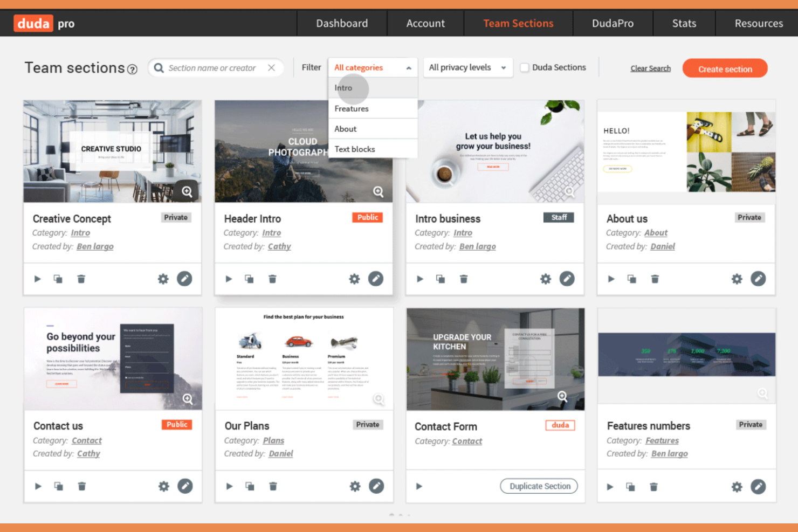The width and height of the screenshot is (798, 532).
Task: Zoom the Upgrade Your Kitchen thumbnail magnifier
Action: coord(562,397)
